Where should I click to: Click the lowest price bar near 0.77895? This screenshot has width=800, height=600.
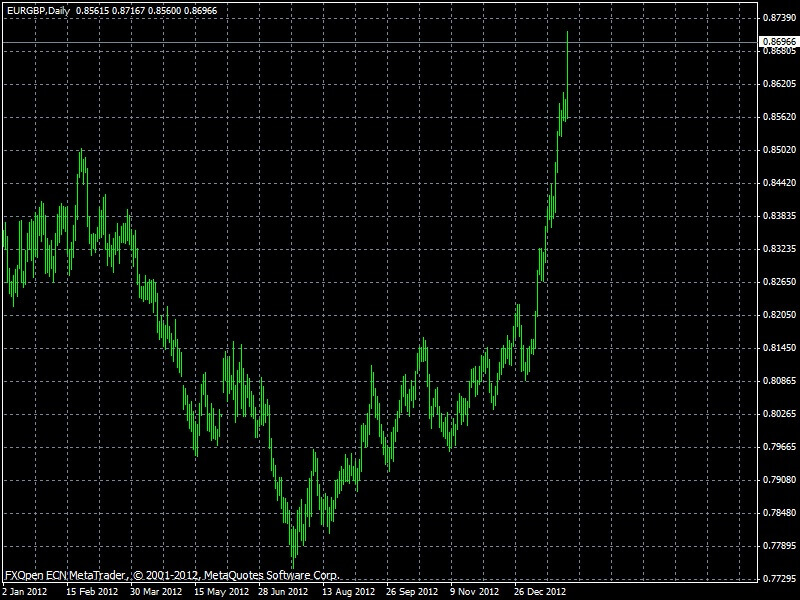(293, 555)
